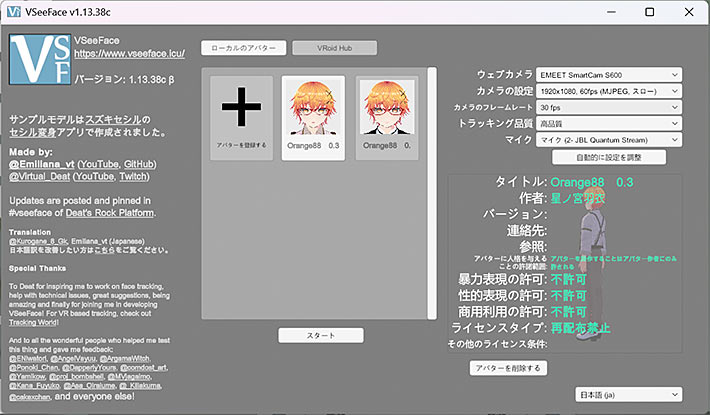Switch to the VRoid Hub tab

pos(334,48)
